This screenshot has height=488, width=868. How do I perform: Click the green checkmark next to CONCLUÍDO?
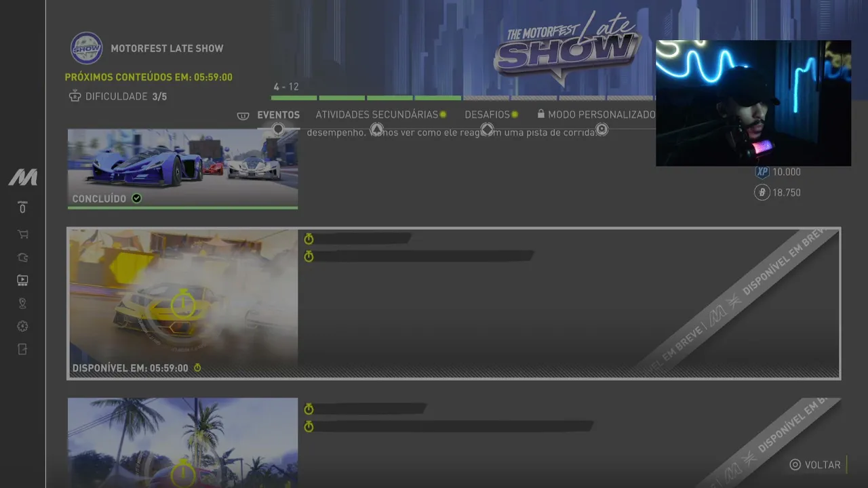pos(136,199)
